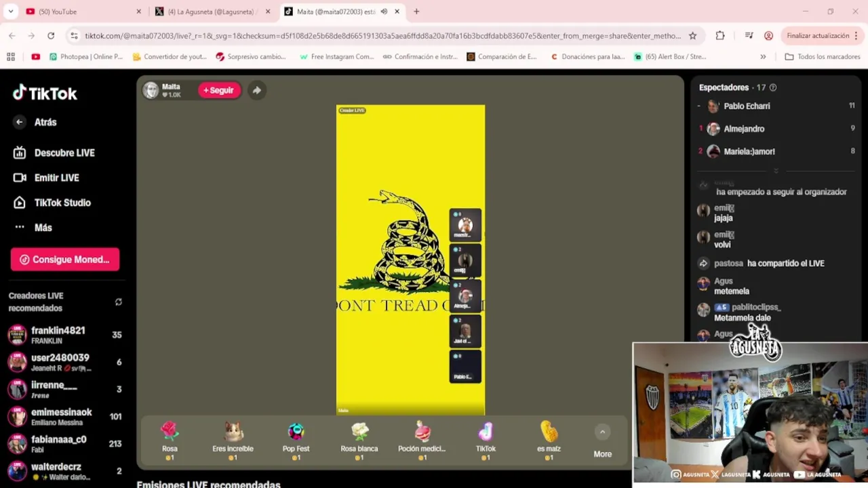Screen dimensions: 868x488
Task: Open YouTube bookmark icon
Action: 35,57
